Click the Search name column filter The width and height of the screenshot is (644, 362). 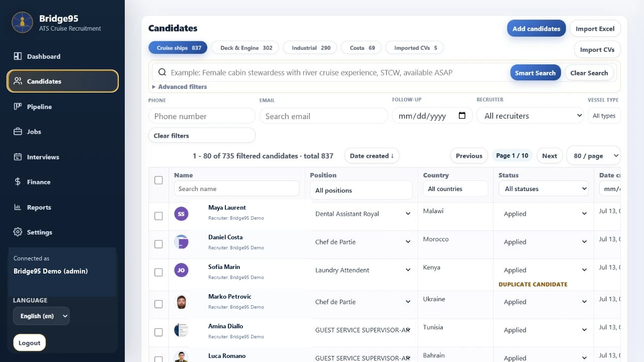pos(236,189)
